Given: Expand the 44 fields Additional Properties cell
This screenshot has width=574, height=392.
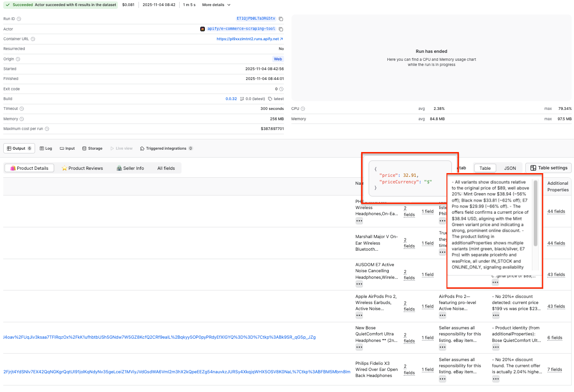Looking at the screenshot, I should [555, 211].
